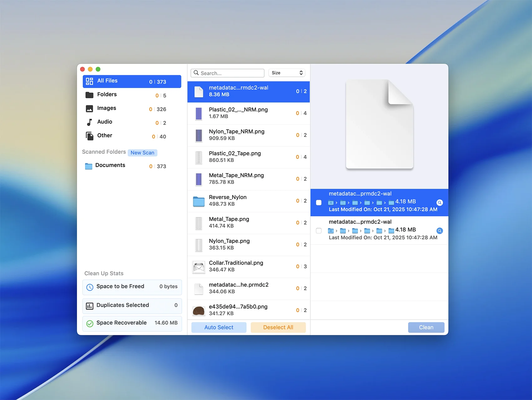Viewport: 532px width, 400px height.
Task: Start a New Scan
Action: pyautogui.click(x=142, y=153)
